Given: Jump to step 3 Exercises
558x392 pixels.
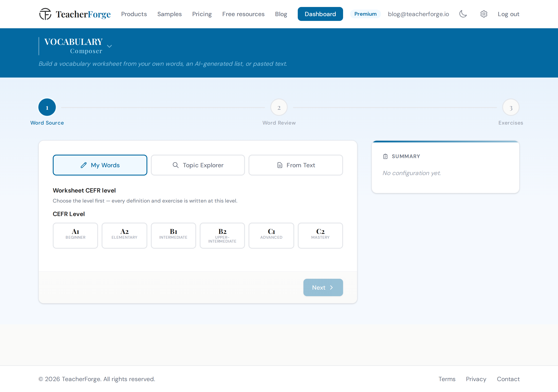Looking at the screenshot, I should 511,107.
